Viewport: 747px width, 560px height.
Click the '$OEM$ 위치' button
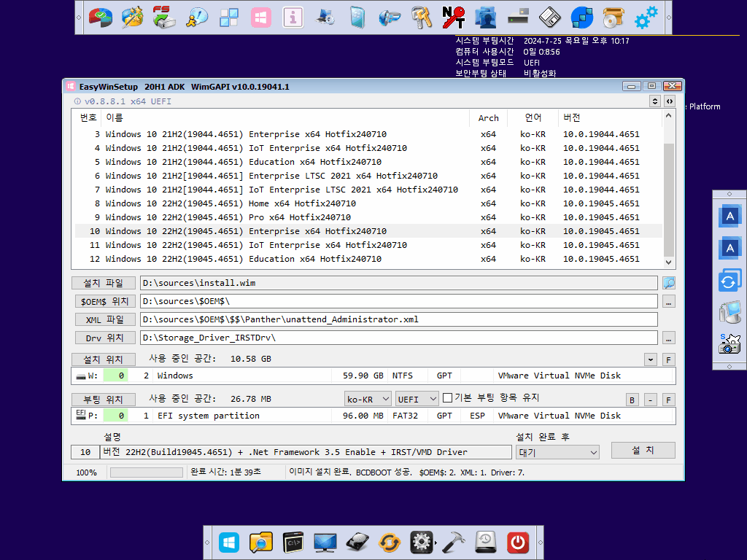(x=105, y=301)
